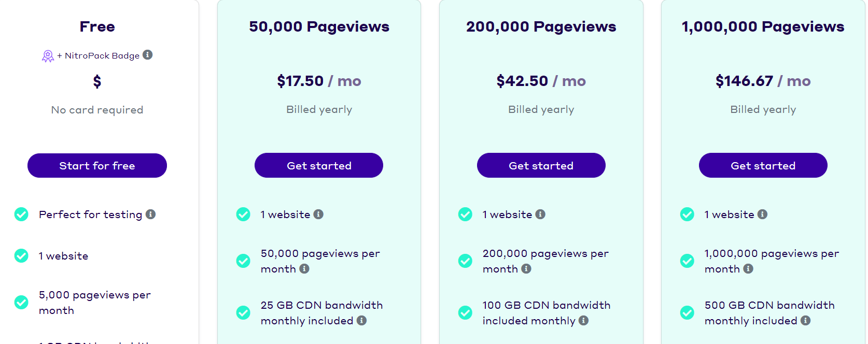Select the $146.67 / mo price text

[x=763, y=81]
